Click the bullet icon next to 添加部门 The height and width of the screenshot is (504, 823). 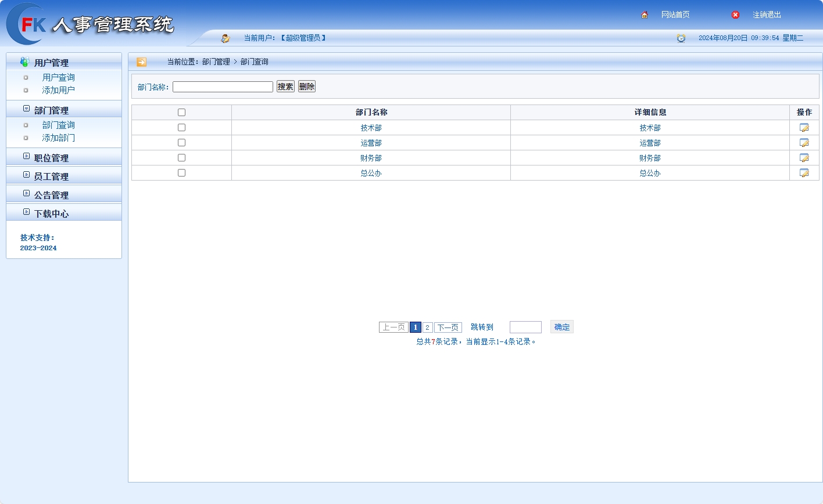click(26, 138)
